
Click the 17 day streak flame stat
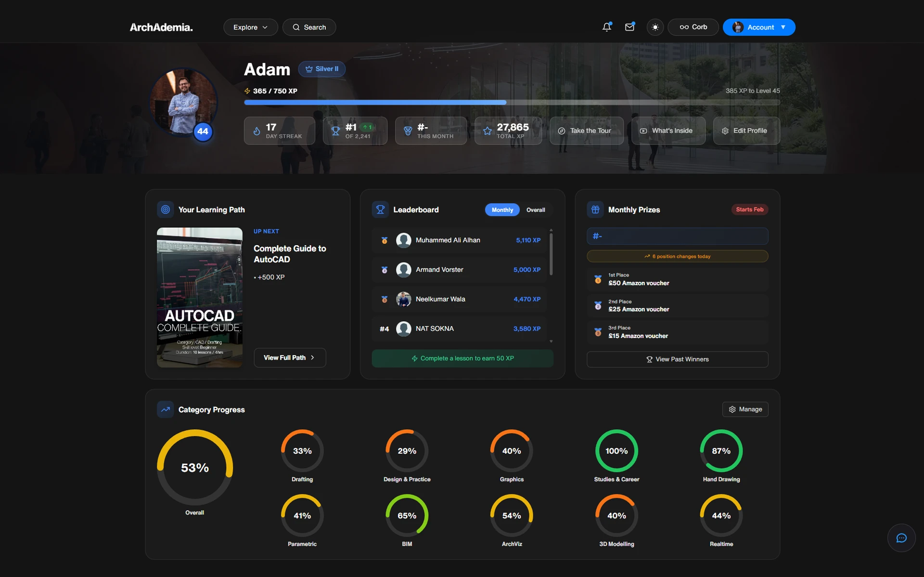coord(279,131)
